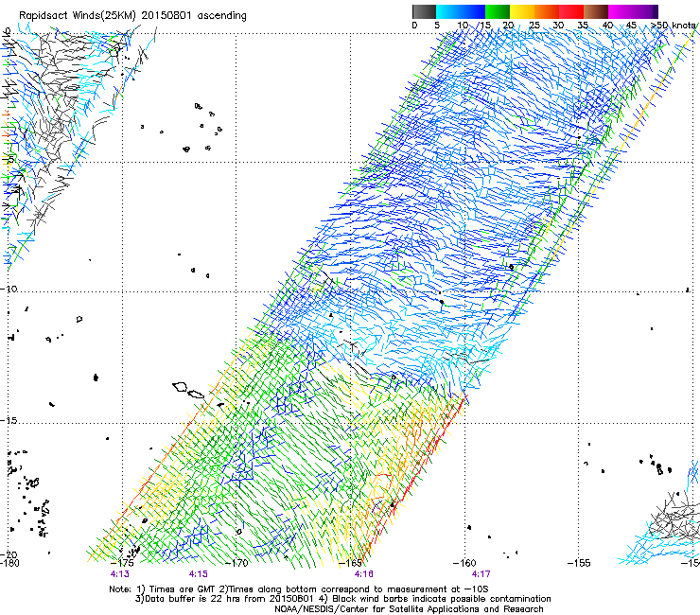700x615 pixels.
Task: Click the longitude label '-180'
Action: 9,563
